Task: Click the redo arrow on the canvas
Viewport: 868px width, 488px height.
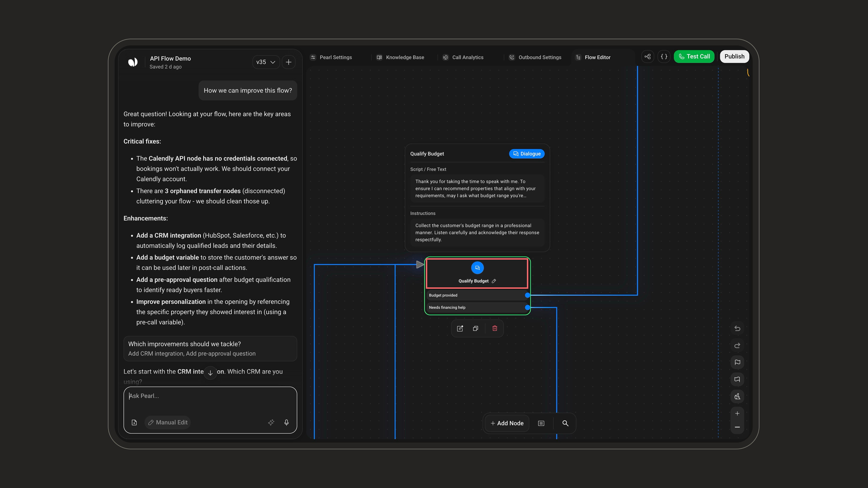Action: point(737,345)
